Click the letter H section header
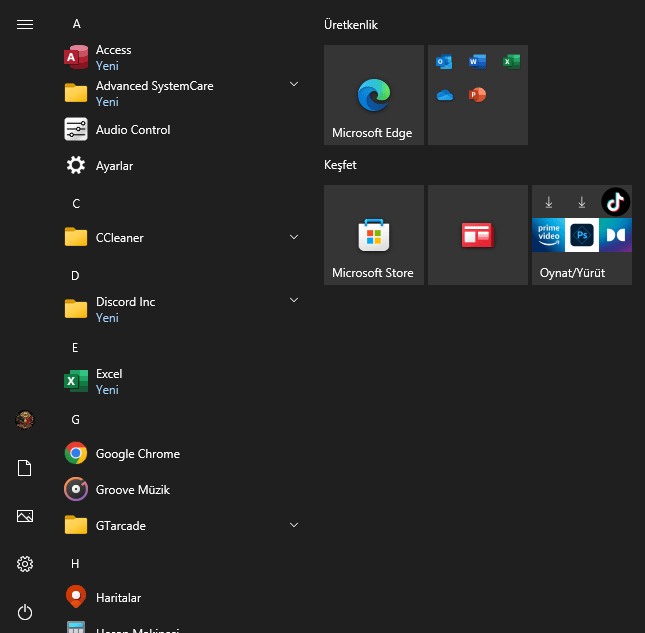Image resolution: width=645 pixels, height=633 pixels. pos(75,563)
